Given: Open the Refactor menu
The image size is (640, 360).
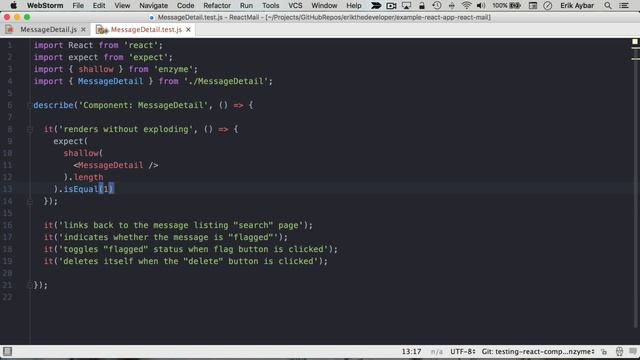Looking at the screenshot, I should point(217,6).
